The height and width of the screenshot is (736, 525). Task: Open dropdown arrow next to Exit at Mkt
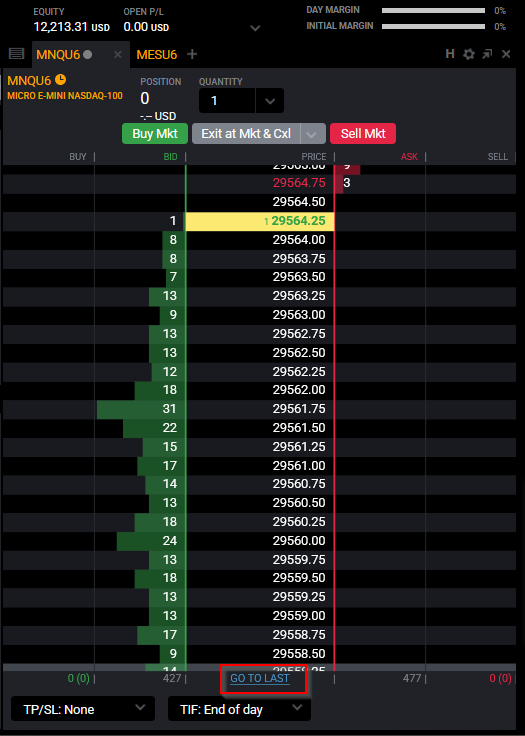(313, 134)
